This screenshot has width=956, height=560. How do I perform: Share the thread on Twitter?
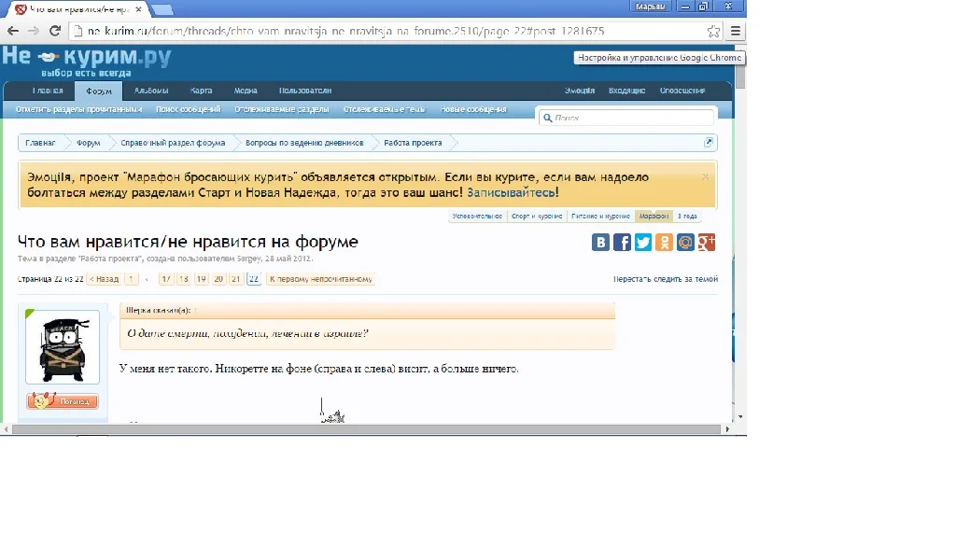click(x=643, y=243)
